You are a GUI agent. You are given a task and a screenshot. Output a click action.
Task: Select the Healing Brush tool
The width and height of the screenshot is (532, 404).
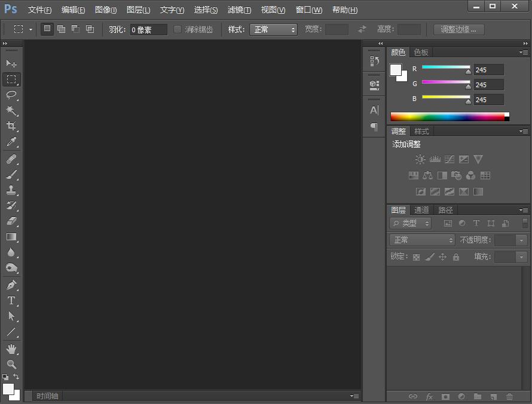(11, 159)
